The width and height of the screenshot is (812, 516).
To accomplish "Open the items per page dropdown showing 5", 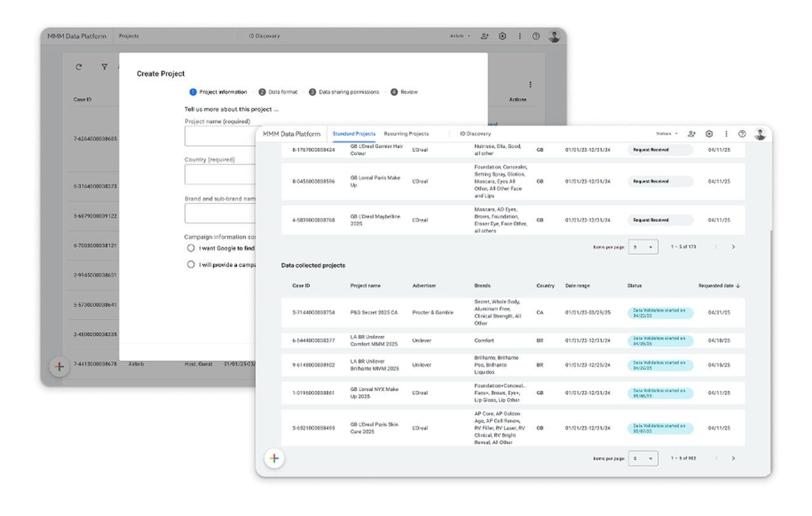I will click(643, 458).
